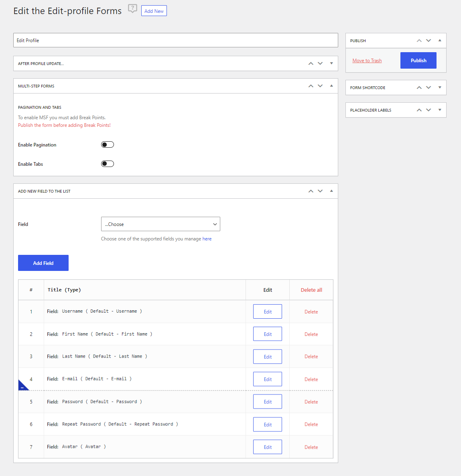
Task: Edit the E-mail field row
Action: click(x=267, y=379)
